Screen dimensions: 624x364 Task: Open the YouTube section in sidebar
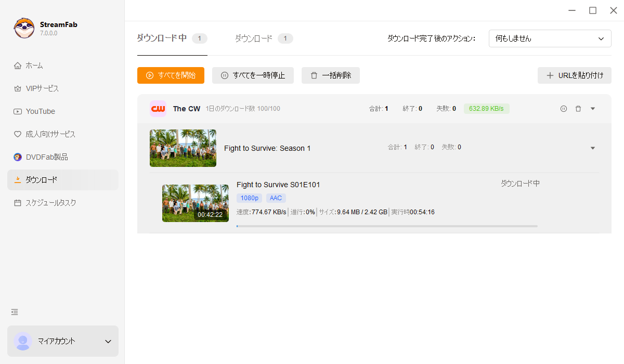pyautogui.click(x=40, y=111)
